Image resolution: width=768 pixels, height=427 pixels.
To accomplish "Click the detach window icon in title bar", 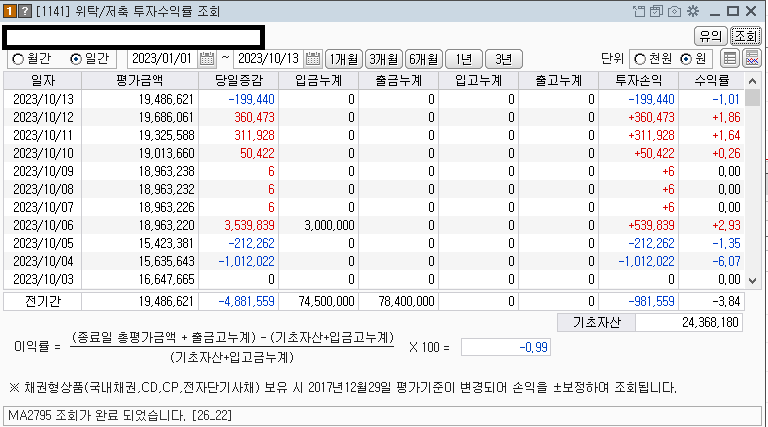I will (x=639, y=11).
